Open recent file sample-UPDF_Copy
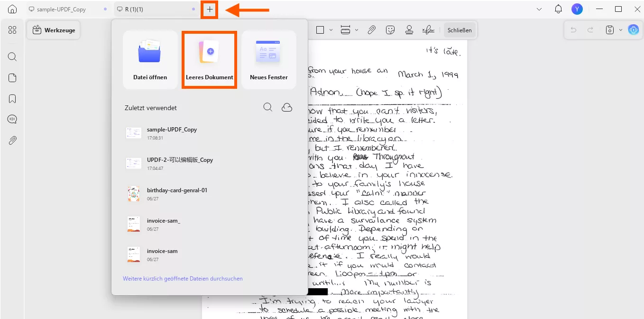644x319 pixels. (209, 133)
